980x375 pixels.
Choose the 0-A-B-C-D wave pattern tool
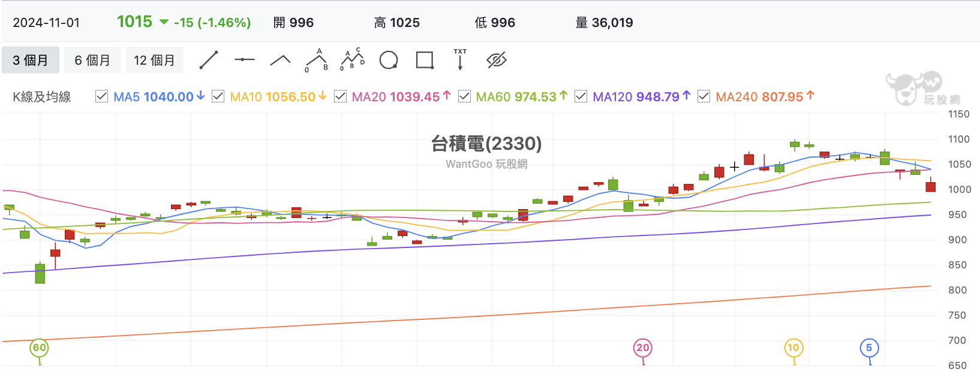coord(353,60)
